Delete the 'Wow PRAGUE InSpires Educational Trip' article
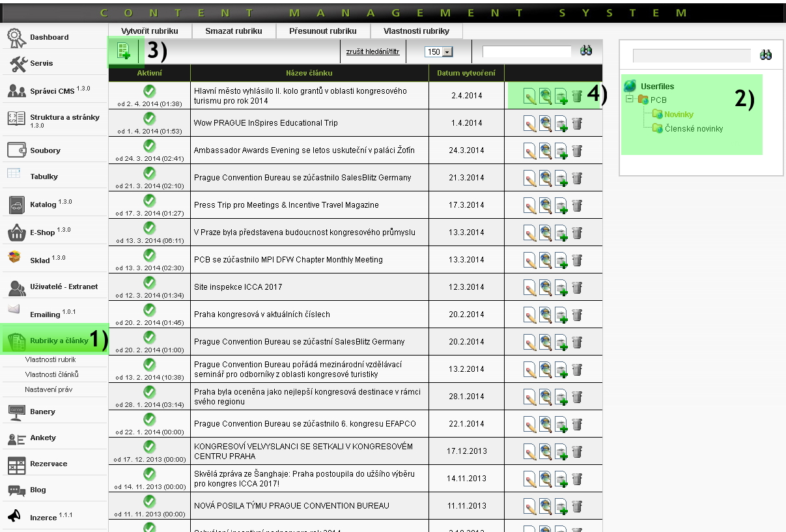786x532 pixels. [x=577, y=124]
